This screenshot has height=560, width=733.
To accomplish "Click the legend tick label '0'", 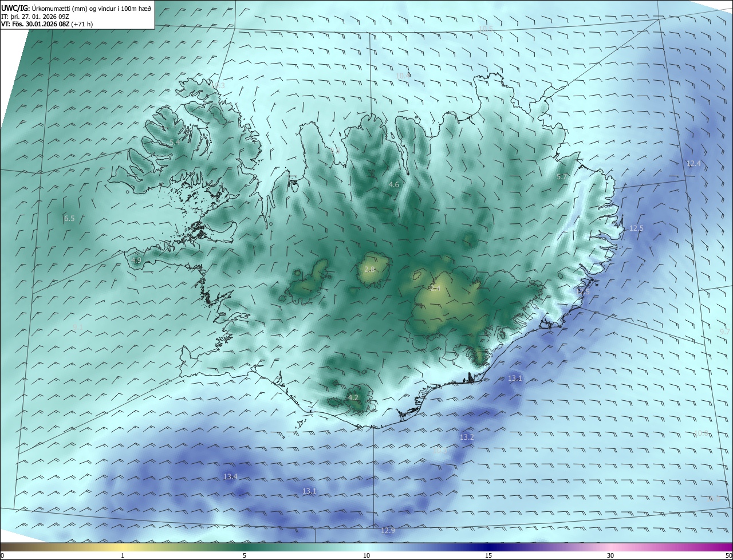I will 2,555.
